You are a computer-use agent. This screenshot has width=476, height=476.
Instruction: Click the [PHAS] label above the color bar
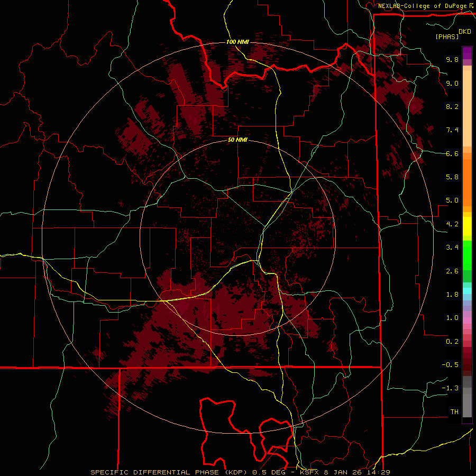[447, 36]
